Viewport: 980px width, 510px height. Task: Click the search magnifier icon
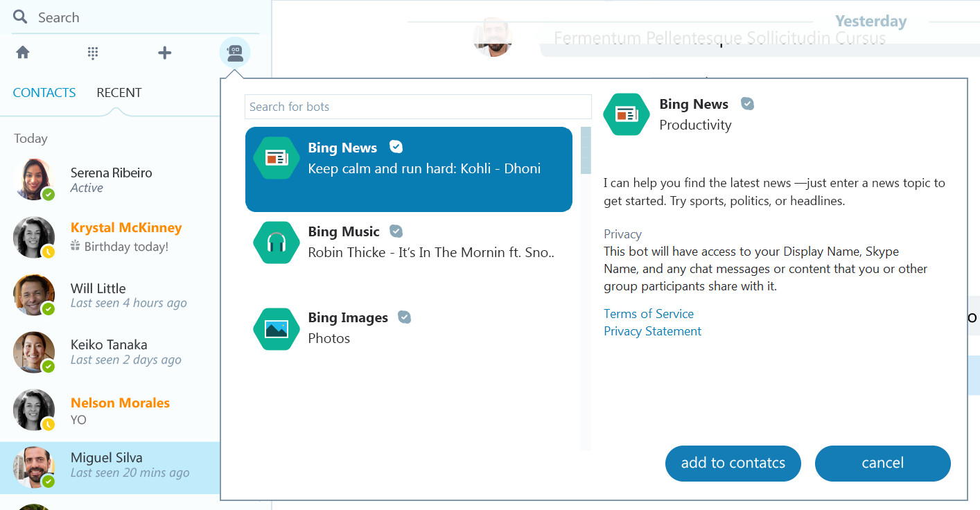[20, 17]
